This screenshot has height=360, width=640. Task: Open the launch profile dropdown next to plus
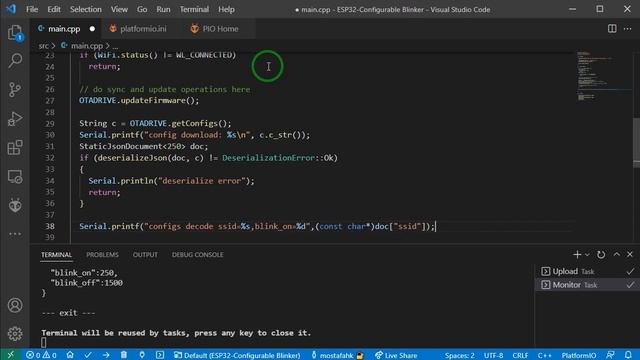pyautogui.click(x=587, y=255)
